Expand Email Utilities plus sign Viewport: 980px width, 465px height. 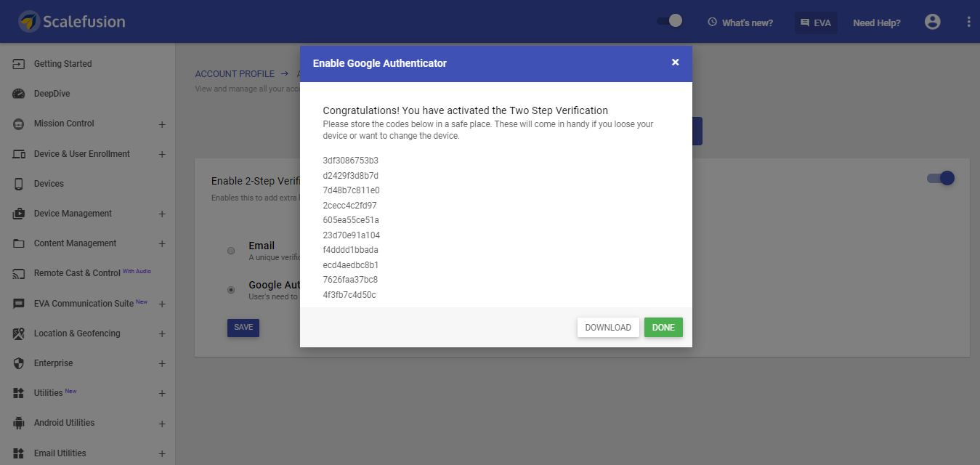pyautogui.click(x=162, y=453)
